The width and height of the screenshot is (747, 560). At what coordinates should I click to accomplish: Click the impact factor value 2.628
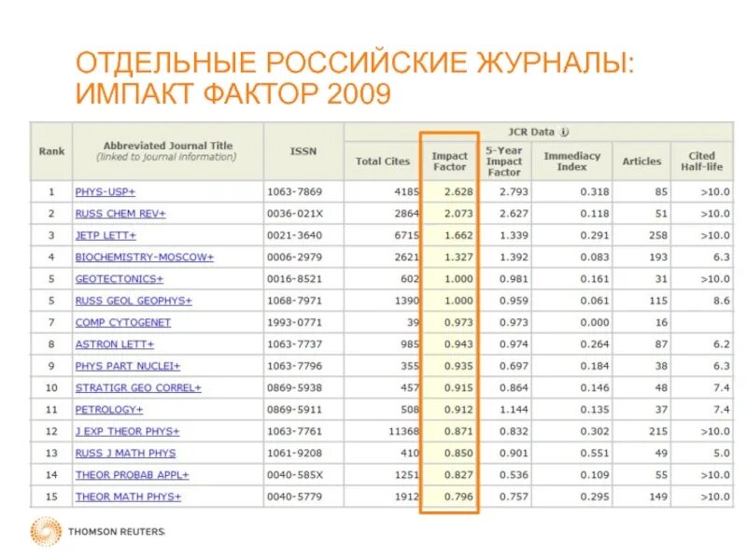(x=458, y=192)
